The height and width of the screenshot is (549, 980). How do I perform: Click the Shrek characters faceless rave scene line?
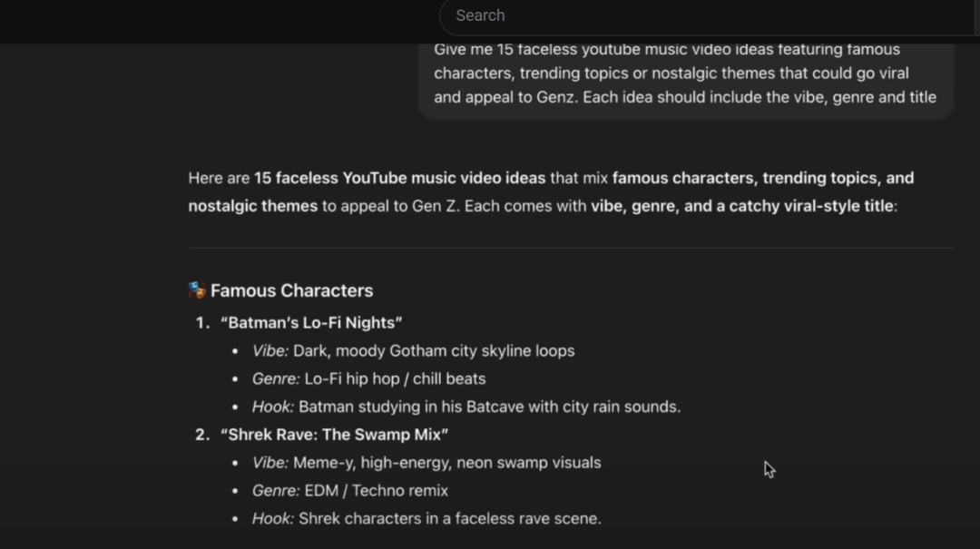[x=449, y=518]
